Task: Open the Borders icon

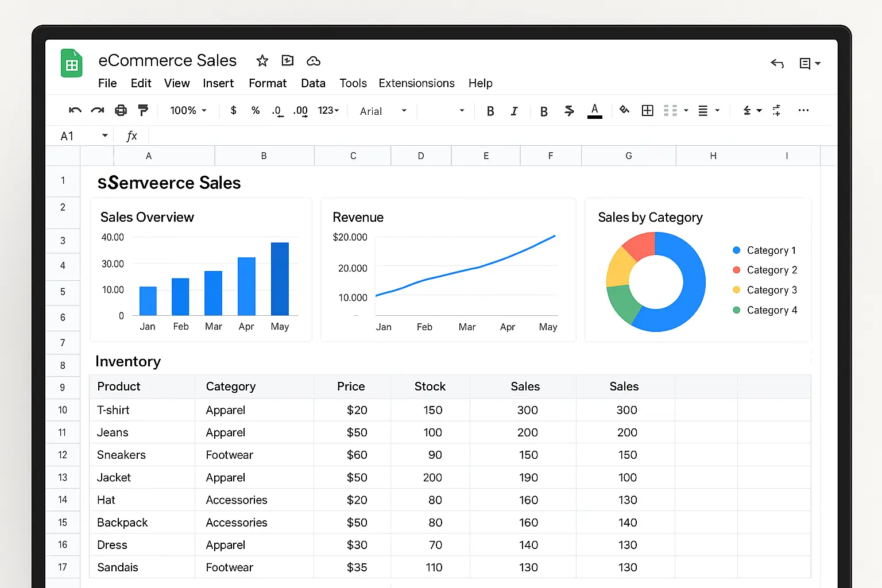Action: (x=647, y=110)
